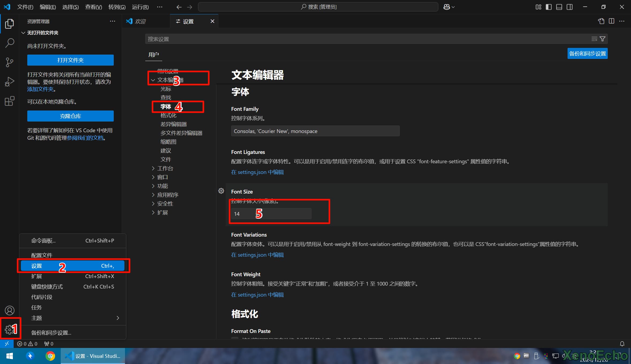
Task: Click the settings filter funnel icon
Action: [x=602, y=39]
